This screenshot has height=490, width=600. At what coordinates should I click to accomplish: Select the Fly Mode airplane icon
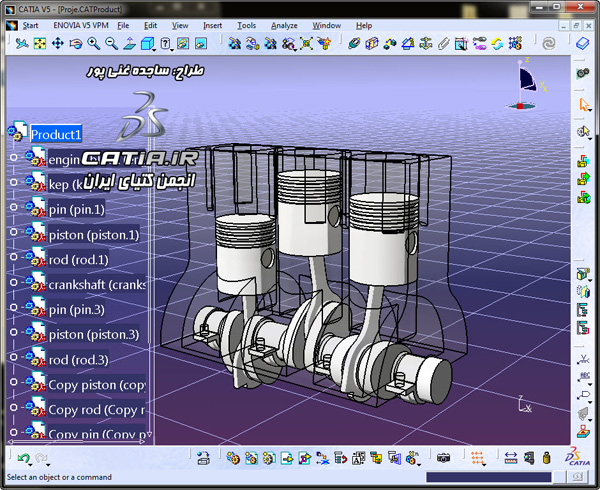pyautogui.click(x=22, y=44)
